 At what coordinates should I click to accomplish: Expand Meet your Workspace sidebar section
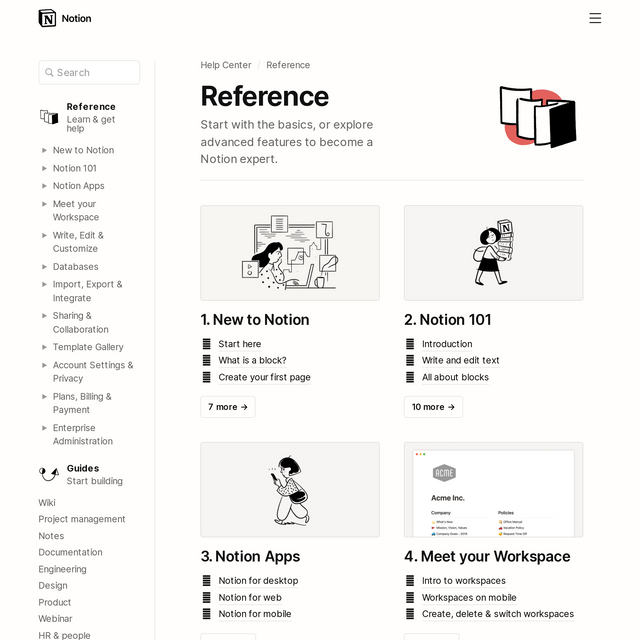pos(44,204)
